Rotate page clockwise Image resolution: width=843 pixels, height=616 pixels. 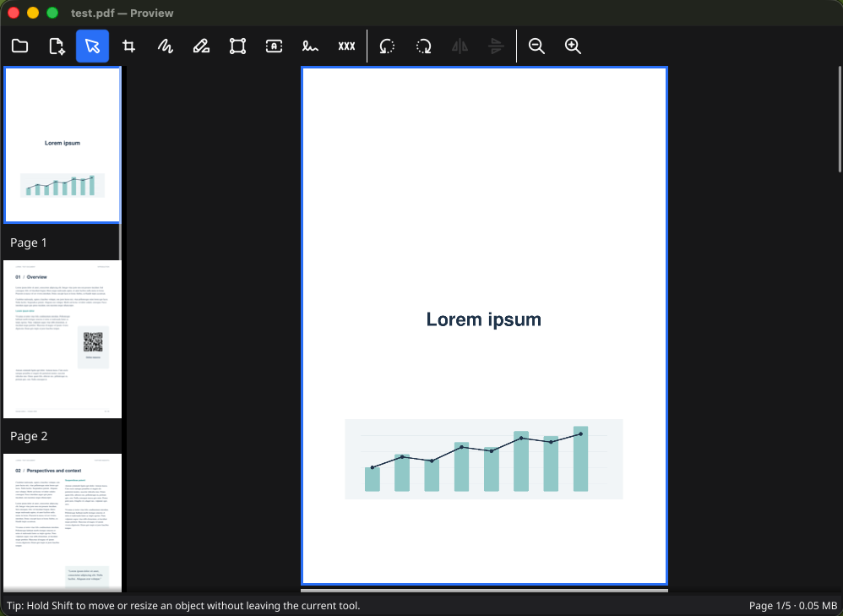pos(424,46)
